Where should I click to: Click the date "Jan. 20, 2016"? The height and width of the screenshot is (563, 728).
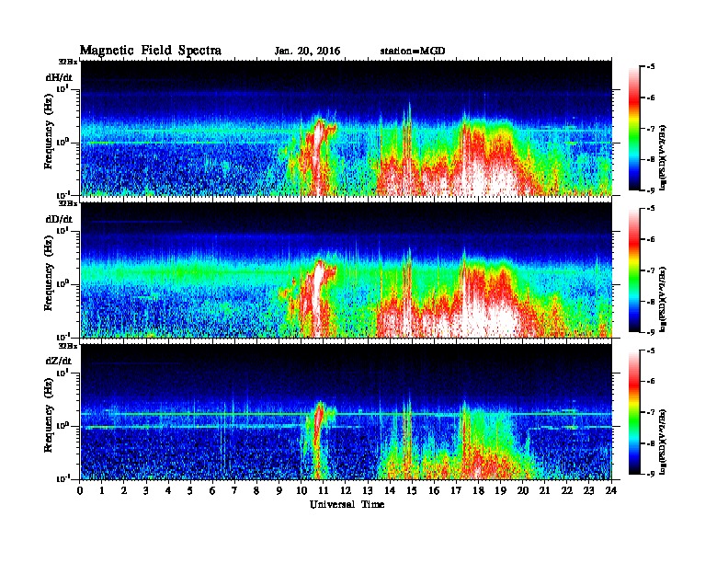pos(307,52)
